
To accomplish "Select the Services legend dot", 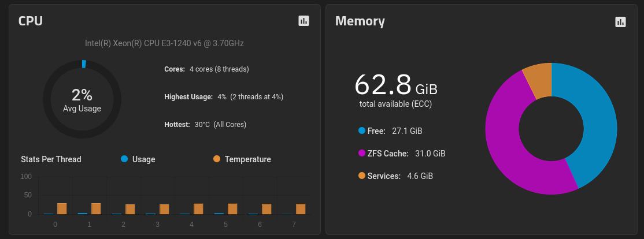I will coord(362,176).
